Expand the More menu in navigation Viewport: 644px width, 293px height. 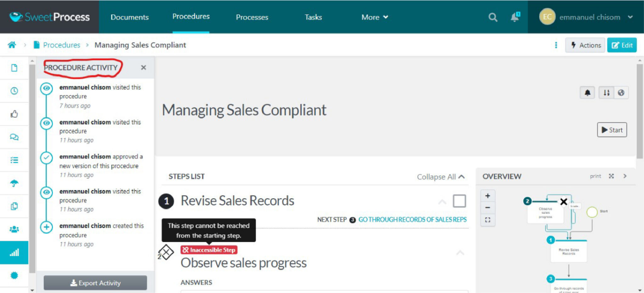(375, 17)
